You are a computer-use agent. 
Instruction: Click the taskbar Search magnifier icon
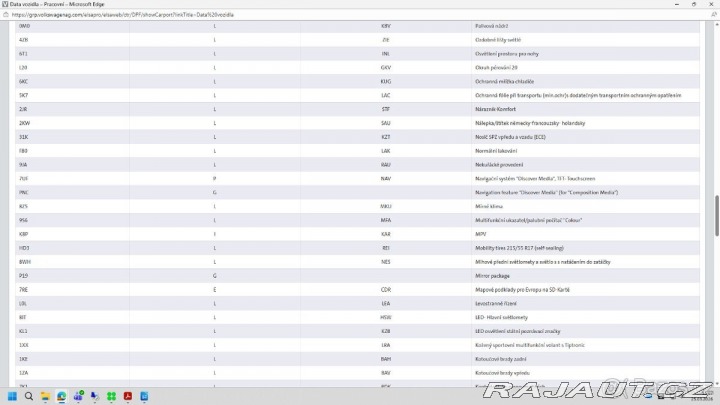click(x=30, y=396)
